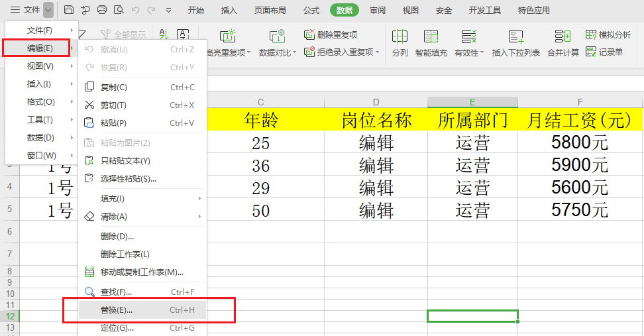This screenshot has width=644, height=336.
Task: Click dropdown arrow next to 文件
Action: pos(48,10)
